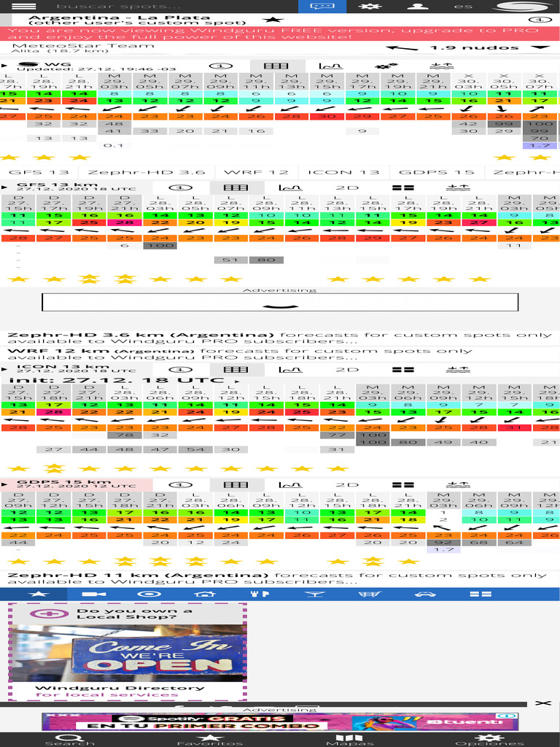The width and height of the screenshot is (560, 747).
Task: Switch to the GFS 13 model tab
Action: [39, 172]
